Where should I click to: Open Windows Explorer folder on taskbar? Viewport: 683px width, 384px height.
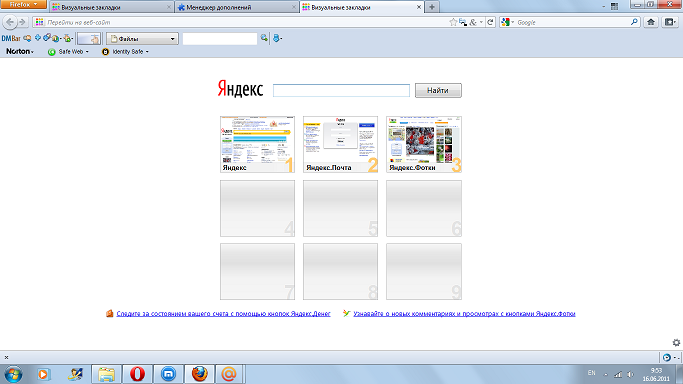pyautogui.click(x=106, y=374)
